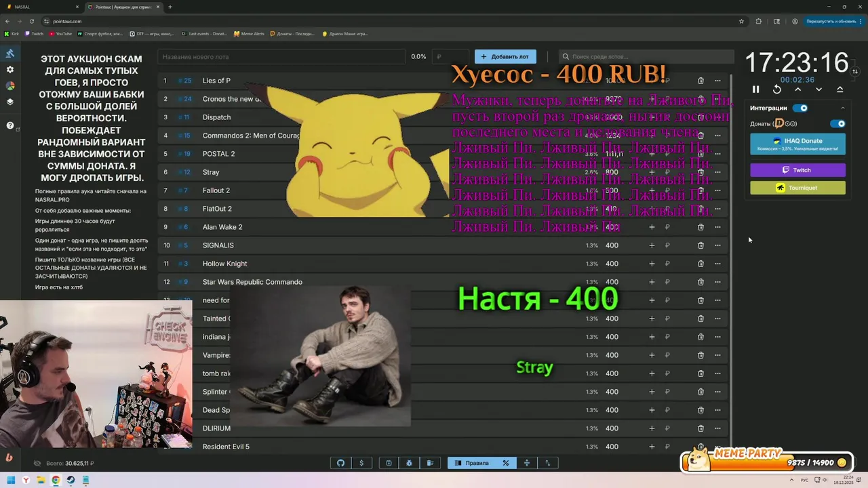The width and height of the screenshot is (868, 488).
Task: Delete the DLIRIUM lot
Action: coord(701,428)
